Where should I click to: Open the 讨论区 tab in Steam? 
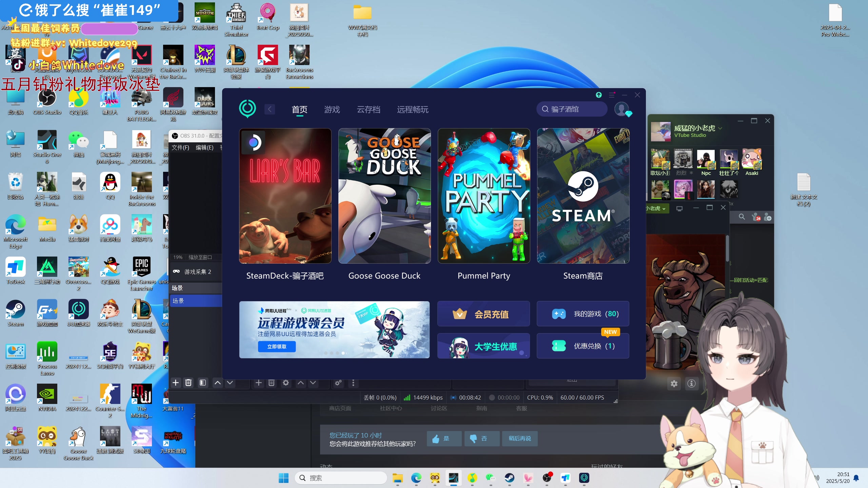click(439, 408)
